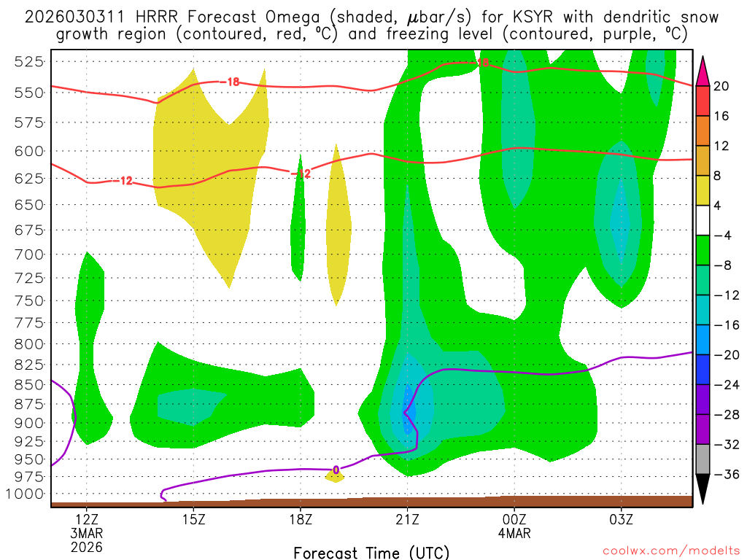Click the 00Z 4MAR time axis label
This screenshot has width=747, height=560.
point(514,526)
